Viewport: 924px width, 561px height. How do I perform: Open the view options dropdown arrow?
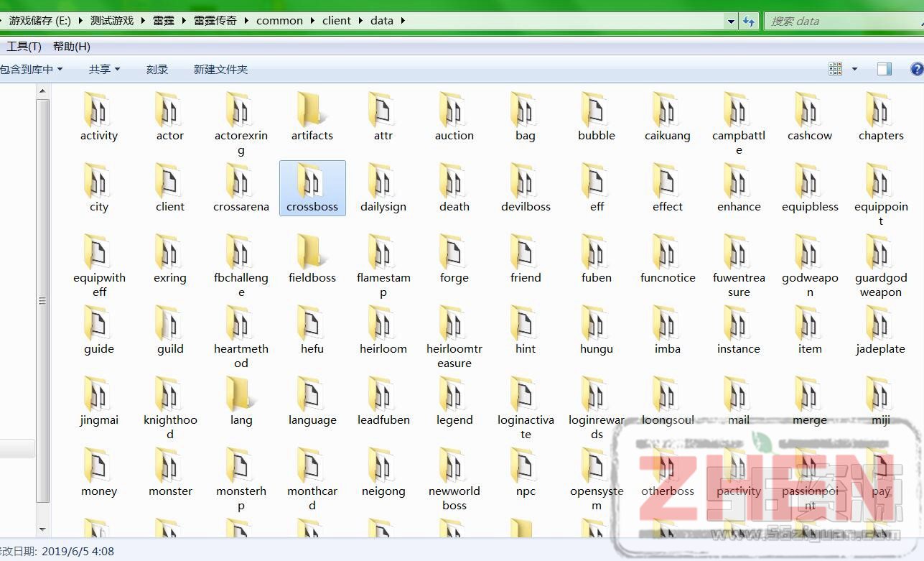coord(854,69)
